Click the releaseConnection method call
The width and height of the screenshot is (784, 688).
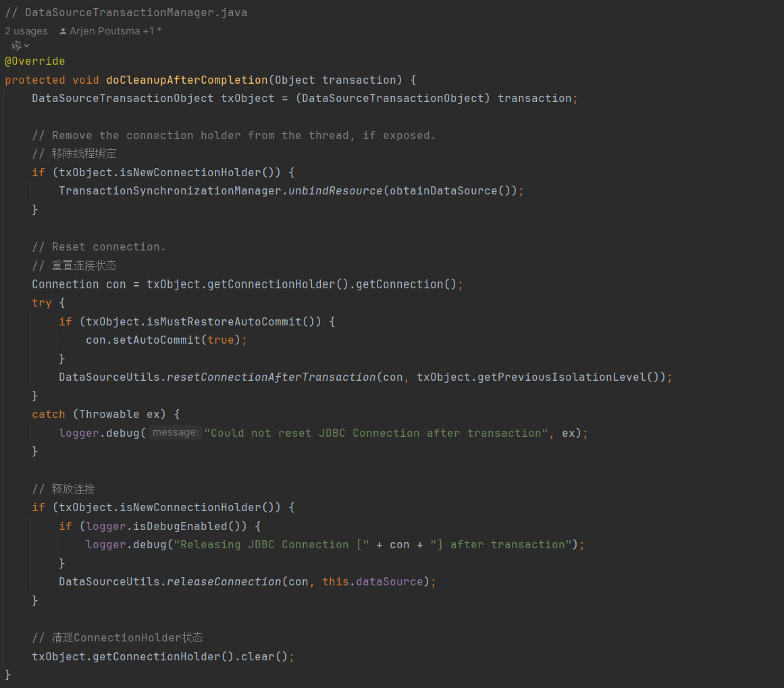[x=224, y=582]
